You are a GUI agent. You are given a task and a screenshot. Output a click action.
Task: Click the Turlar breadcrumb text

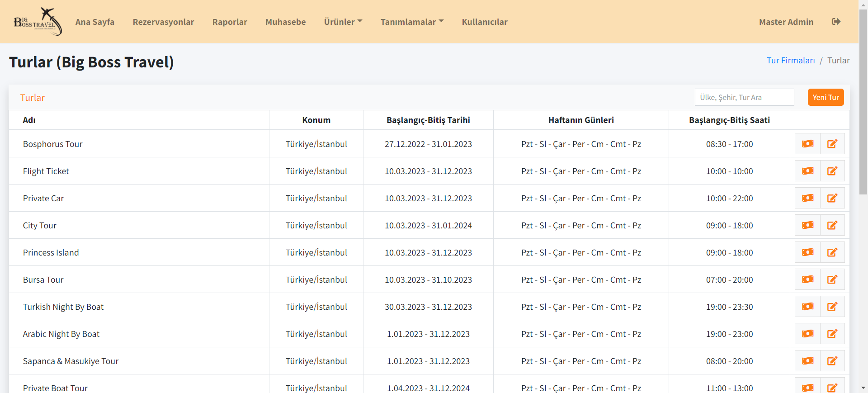[x=839, y=60]
